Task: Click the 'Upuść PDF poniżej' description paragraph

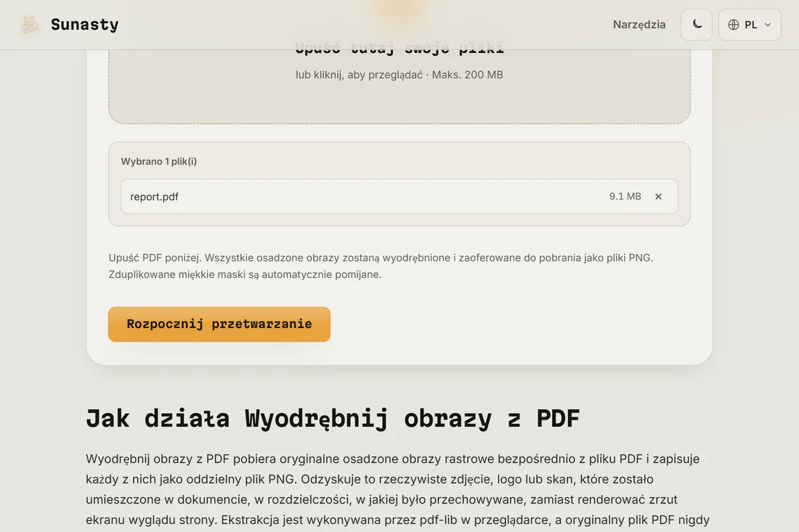Action: click(381, 266)
